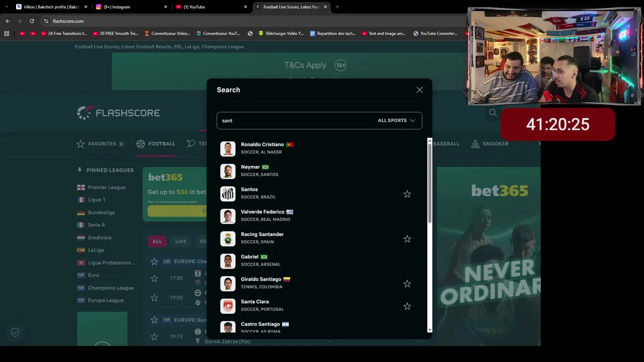
Task: Select the Castro Santiago search result
Action: pyautogui.click(x=319, y=326)
